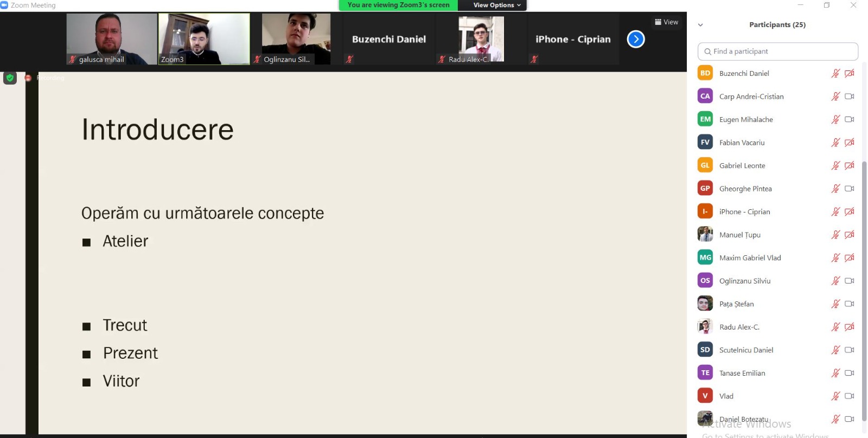Click Oglinzanu Silviu's muted mic icon
Viewport: 868px width, 438px height.
coord(835,281)
